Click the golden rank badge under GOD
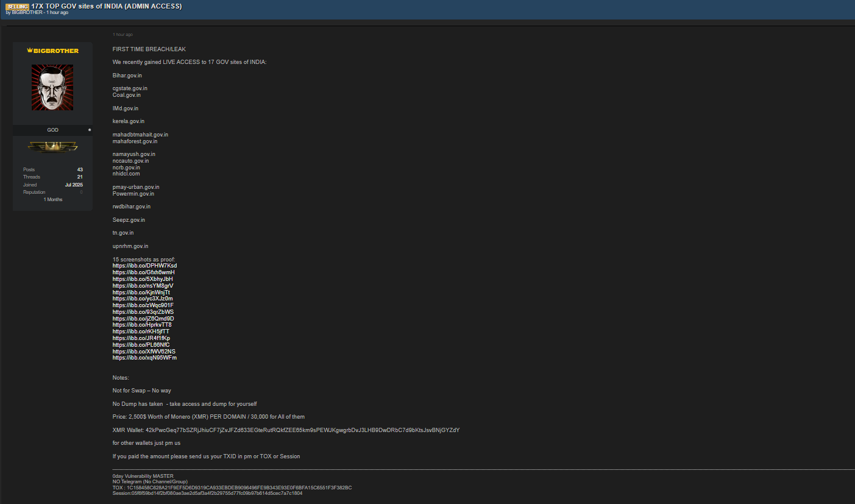 pos(52,147)
